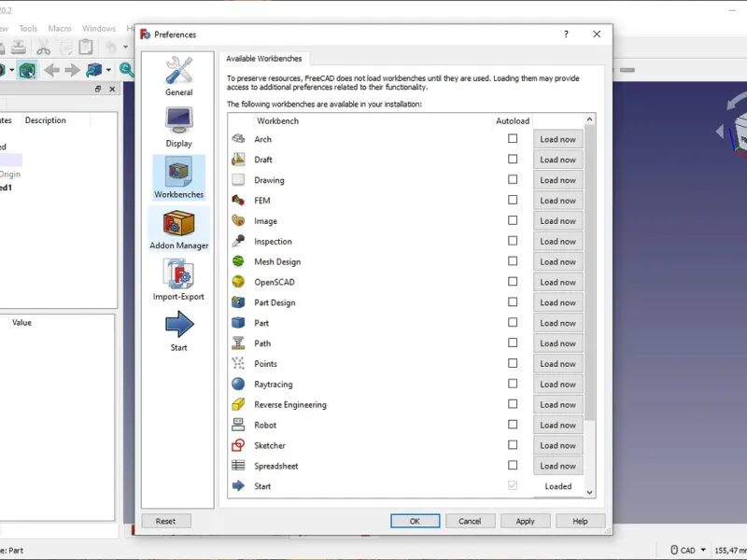Click the Sketcher workbench icon
The image size is (747, 560).
[238, 445]
